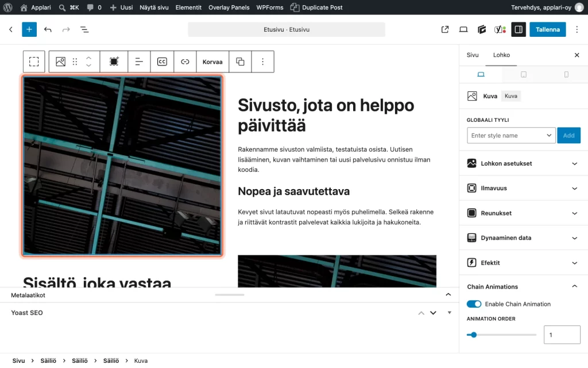Click the Animation Order slider track
The image size is (588, 368).
501,335
